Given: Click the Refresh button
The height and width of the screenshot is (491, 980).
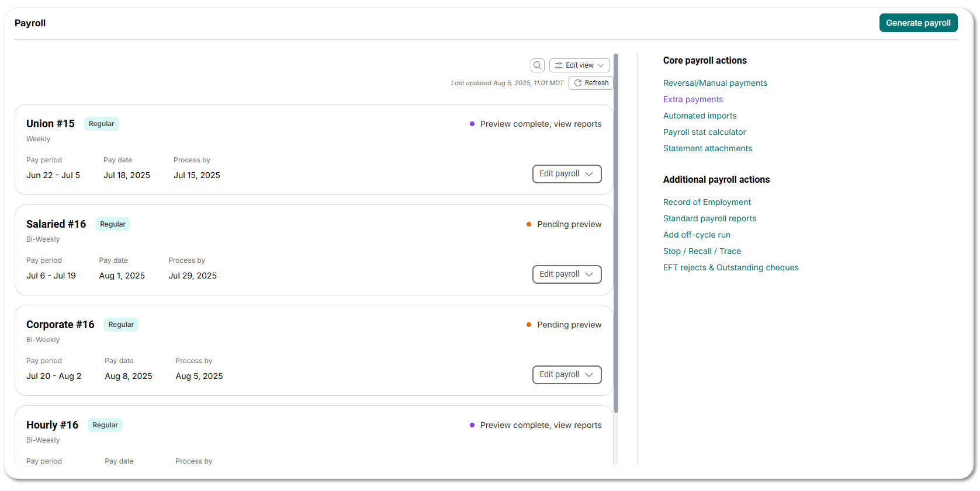Looking at the screenshot, I should [591, 83].
